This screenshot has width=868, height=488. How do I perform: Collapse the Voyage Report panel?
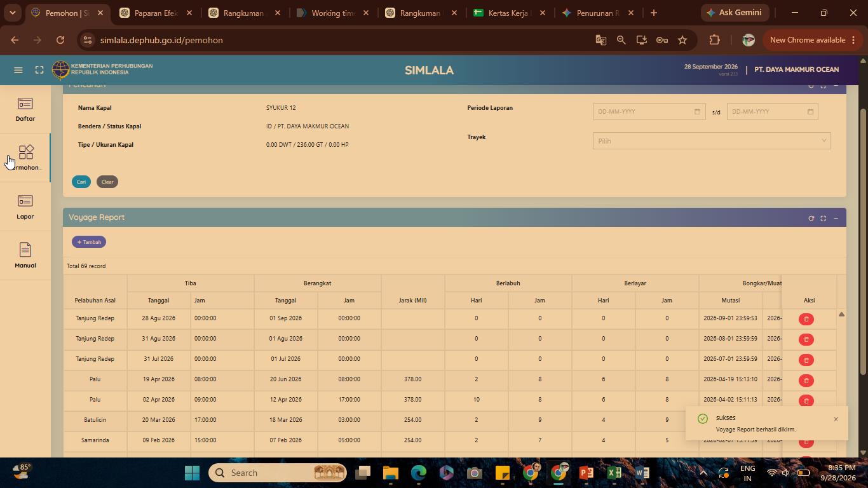836,218
